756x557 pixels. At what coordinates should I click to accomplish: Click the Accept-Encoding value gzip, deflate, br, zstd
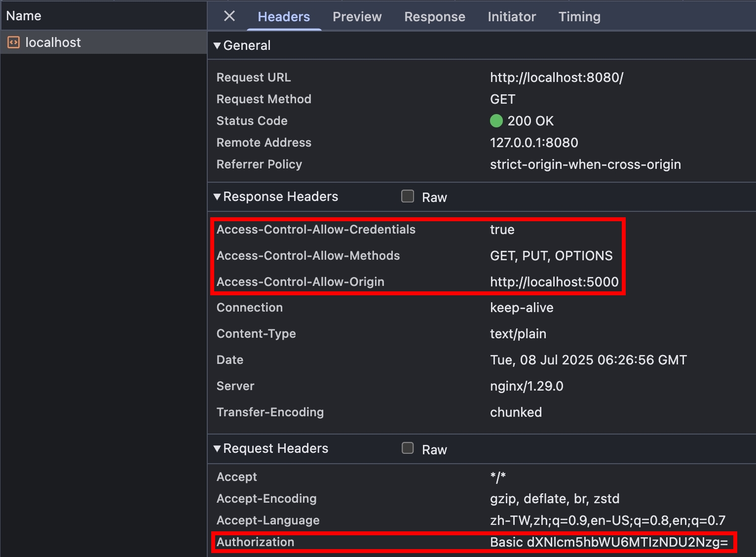tap(555, 499)
